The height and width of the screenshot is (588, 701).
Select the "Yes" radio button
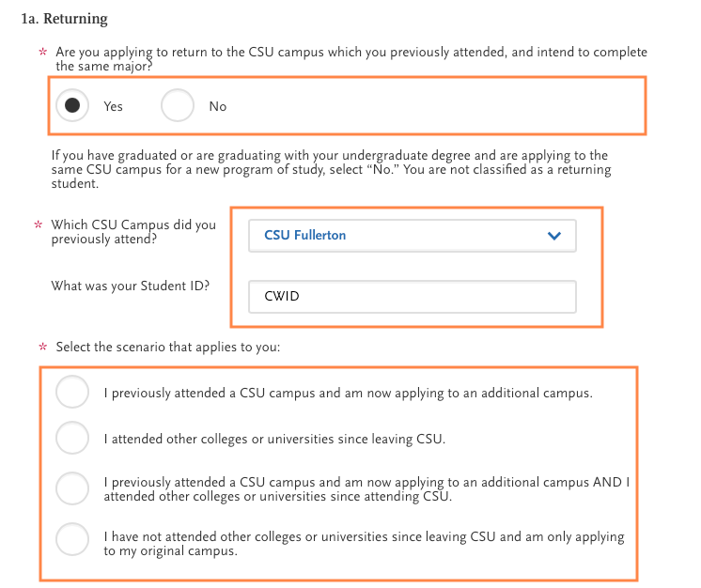coord(71,106)
